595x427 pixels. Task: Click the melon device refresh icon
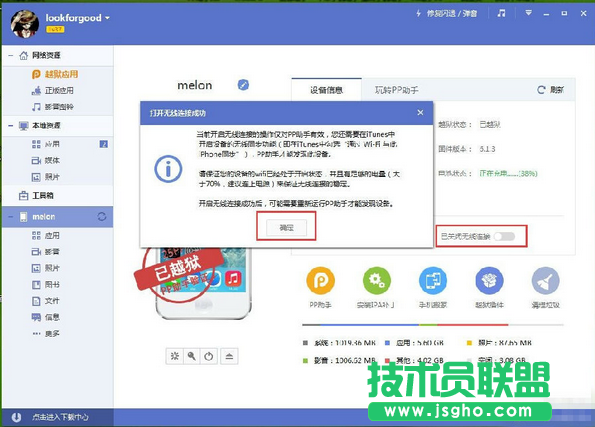pyautogui.click(x=102, y=217)
